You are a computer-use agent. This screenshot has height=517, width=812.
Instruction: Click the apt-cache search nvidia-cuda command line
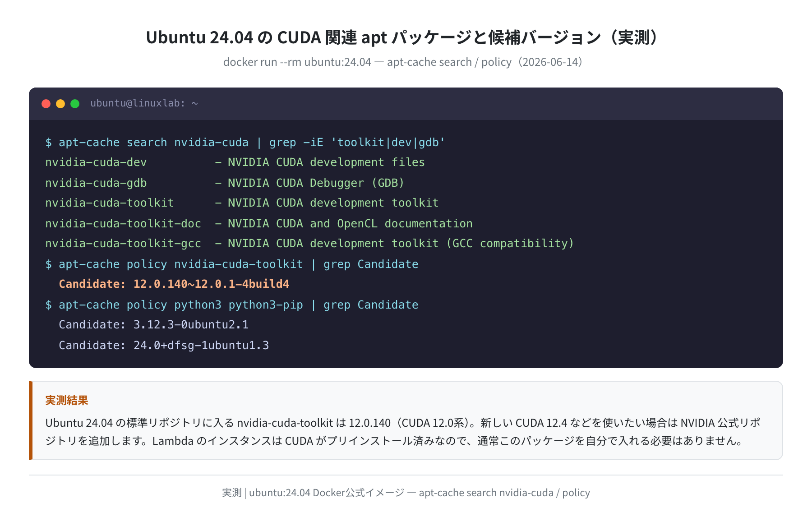(245, 143)
